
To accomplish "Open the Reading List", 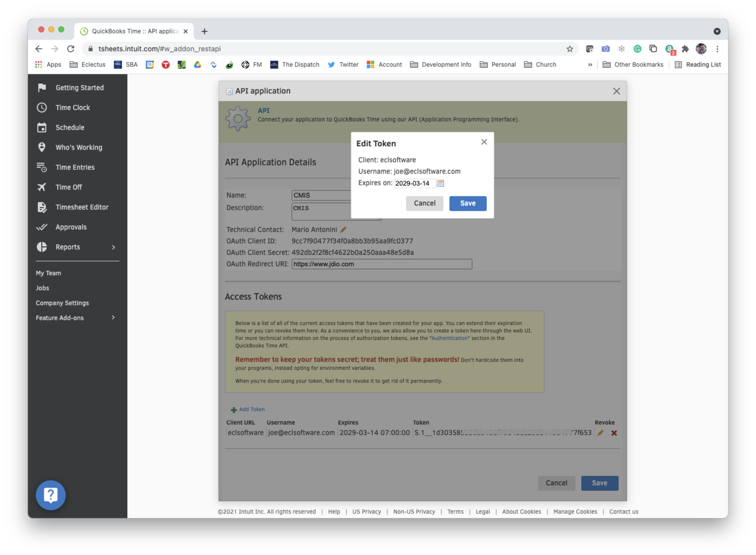I will pos(698,64).
